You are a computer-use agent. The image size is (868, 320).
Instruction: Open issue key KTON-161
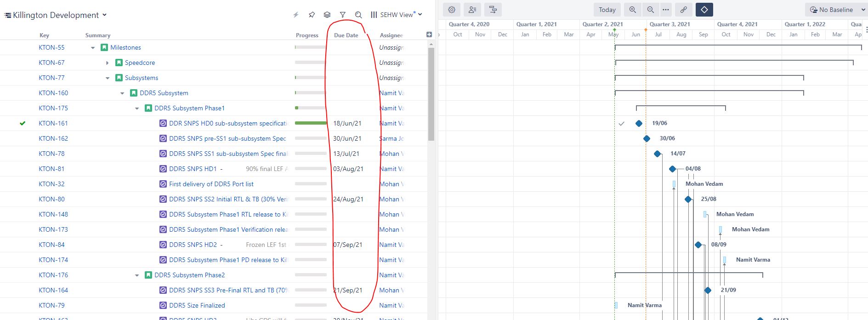tap(53, 123)
